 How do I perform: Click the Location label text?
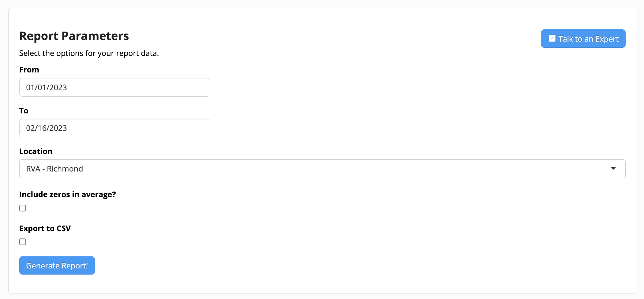[x=36, y=151]
